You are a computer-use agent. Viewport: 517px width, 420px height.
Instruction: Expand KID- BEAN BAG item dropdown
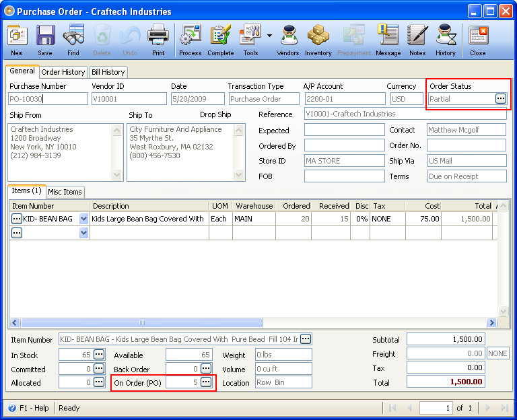83,219
